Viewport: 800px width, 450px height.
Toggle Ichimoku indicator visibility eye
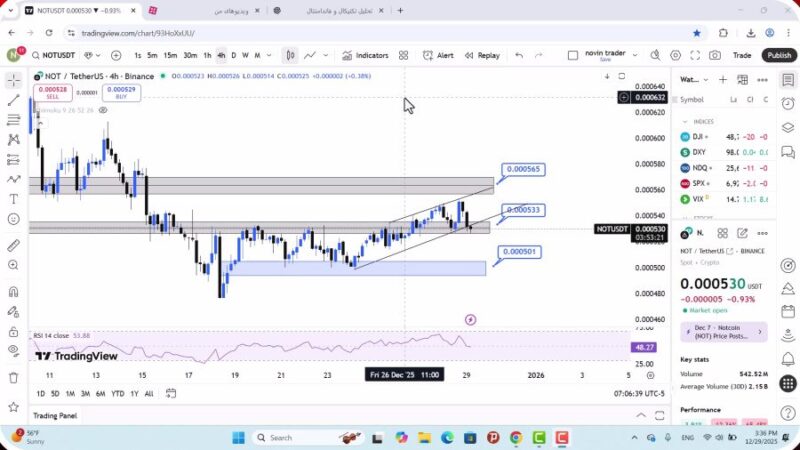(x=103, y=110)
